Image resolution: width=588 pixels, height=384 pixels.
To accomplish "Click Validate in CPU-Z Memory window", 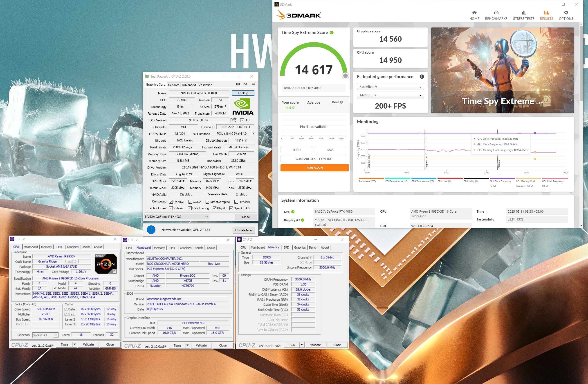I will [315, 345].
